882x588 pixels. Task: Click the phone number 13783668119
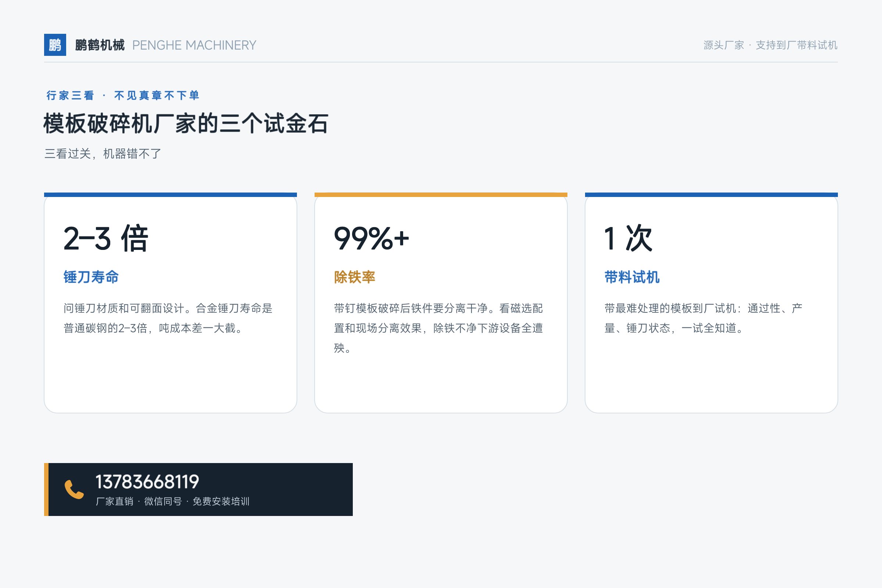pyautogui.click(x=147, y=482)
